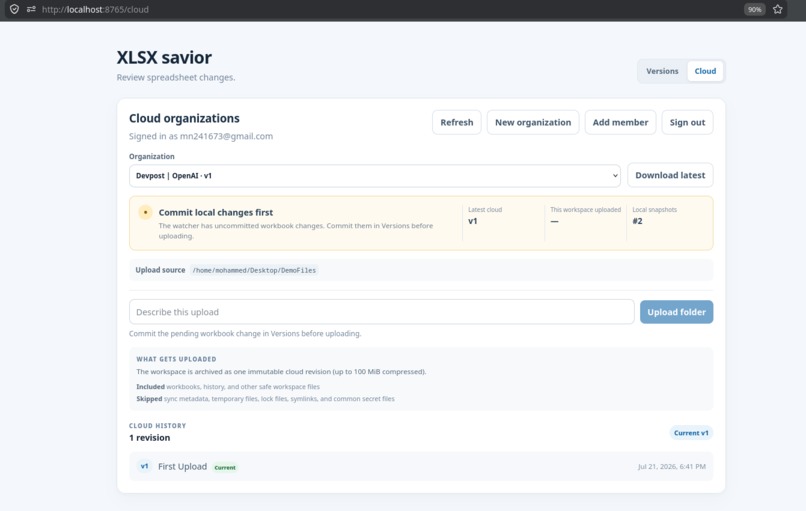Image resolution: width=806 pixels, height=511 pixels.
Task: Click the Refresh button
Action: pos(456,122)
